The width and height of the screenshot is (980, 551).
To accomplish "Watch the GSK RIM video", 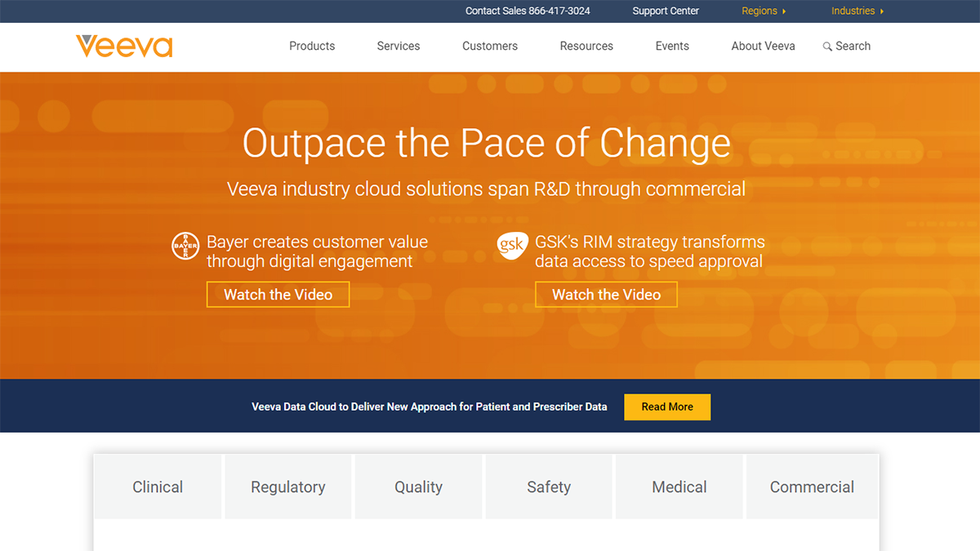I will pyautogui.click(x=606, y=295).
